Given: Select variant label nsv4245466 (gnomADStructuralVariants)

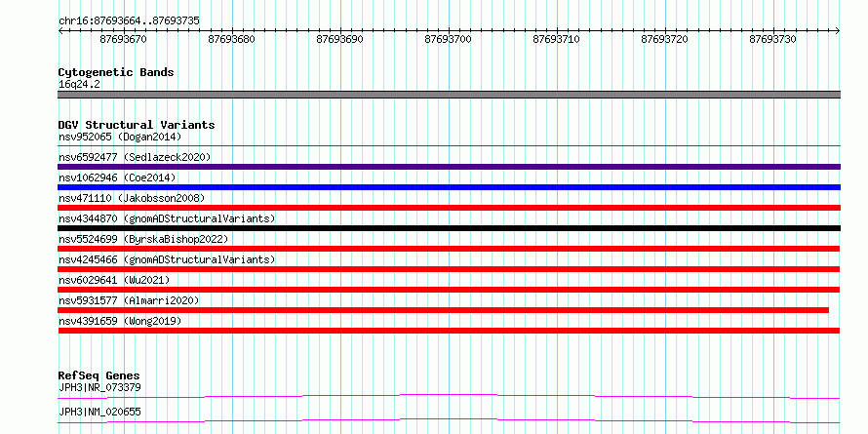Looking at the screenshot, I should tap(167, 259).
